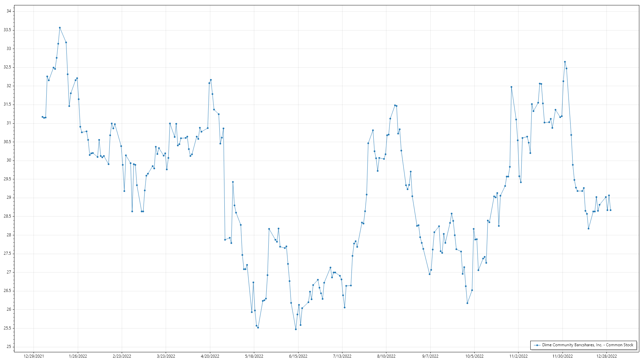Click the 8/10/2022 x-axis date label
This screenshot has width=644, height=362.
pos(386,356)
